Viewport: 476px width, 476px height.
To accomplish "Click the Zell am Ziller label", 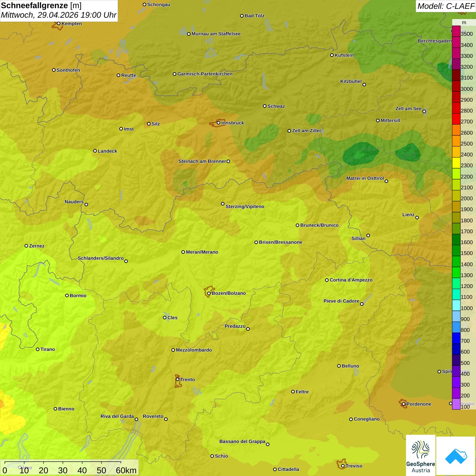I will coord(307,131).
